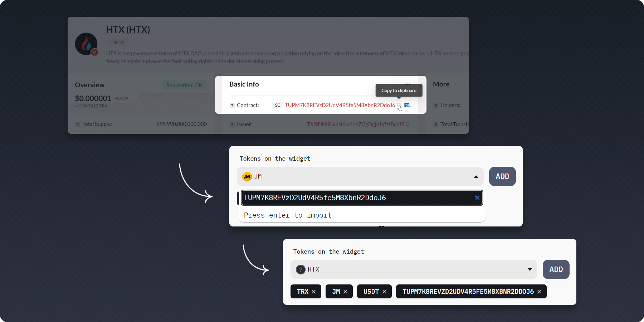The height and width of the screenshot is (322, 644).
Task: Click the help icon next to Total Supply
Action: tap(77, 124)
